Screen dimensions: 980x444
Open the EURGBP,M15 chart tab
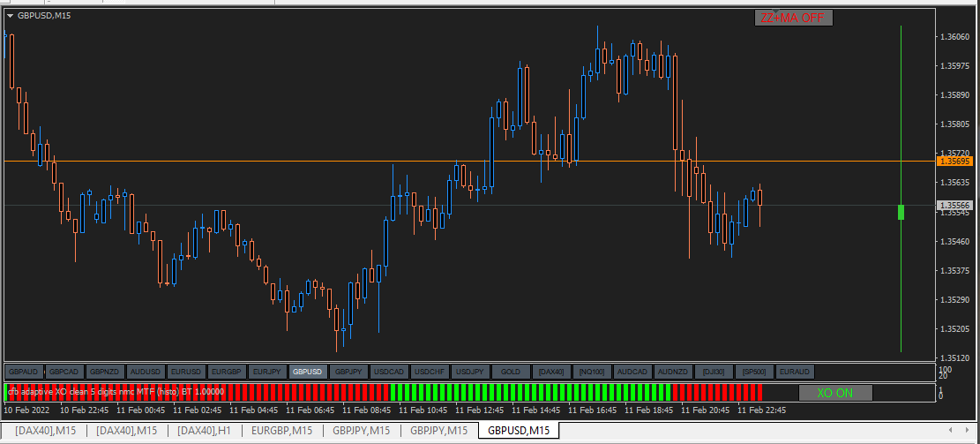[281, 430]
